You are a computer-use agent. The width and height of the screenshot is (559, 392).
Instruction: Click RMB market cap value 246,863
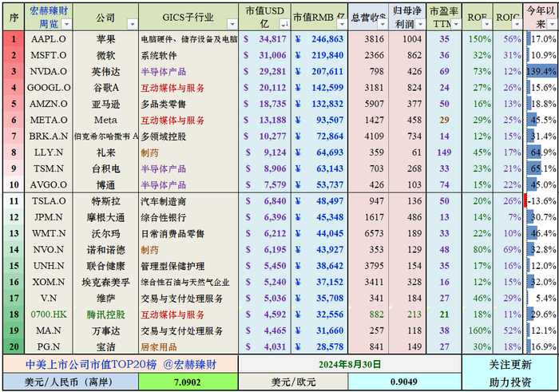click(x=319, y=39)
